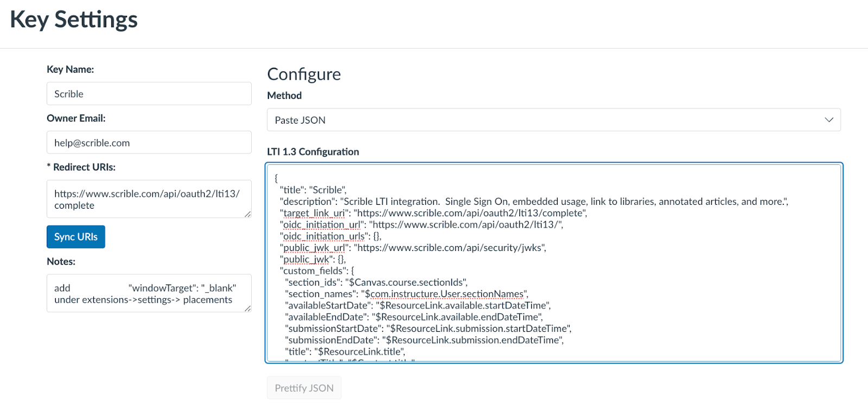Click the "oidc_initiation_url" line
The image size is (868, 406).
click(x=422, y=224)
